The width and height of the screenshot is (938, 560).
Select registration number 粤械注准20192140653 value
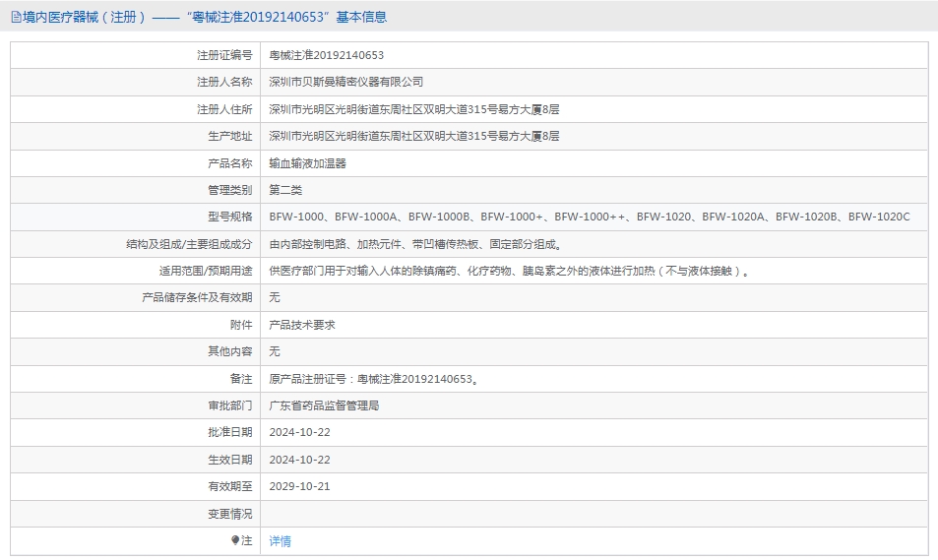pyautogui.click(x=327, y=55)
